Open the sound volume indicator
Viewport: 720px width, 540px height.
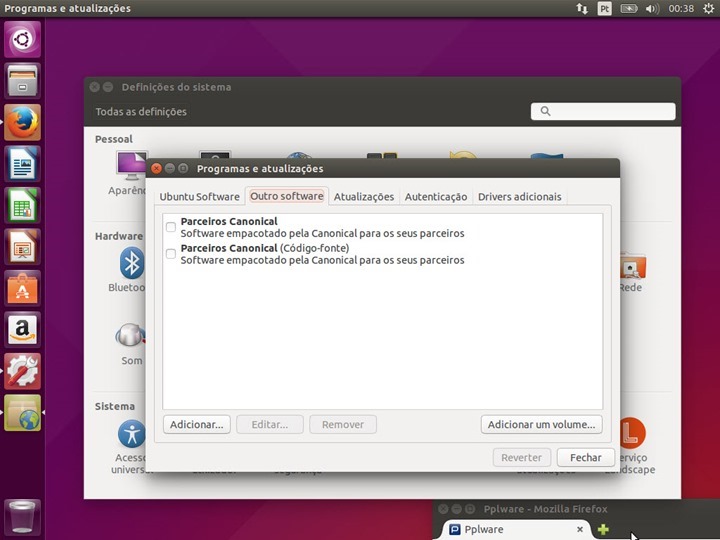(x=652, y=8)
